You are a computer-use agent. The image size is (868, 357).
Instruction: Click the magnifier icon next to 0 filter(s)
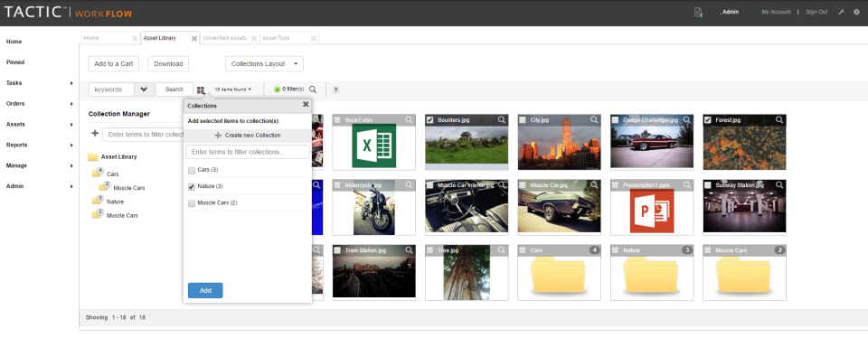tap(313, 89)
